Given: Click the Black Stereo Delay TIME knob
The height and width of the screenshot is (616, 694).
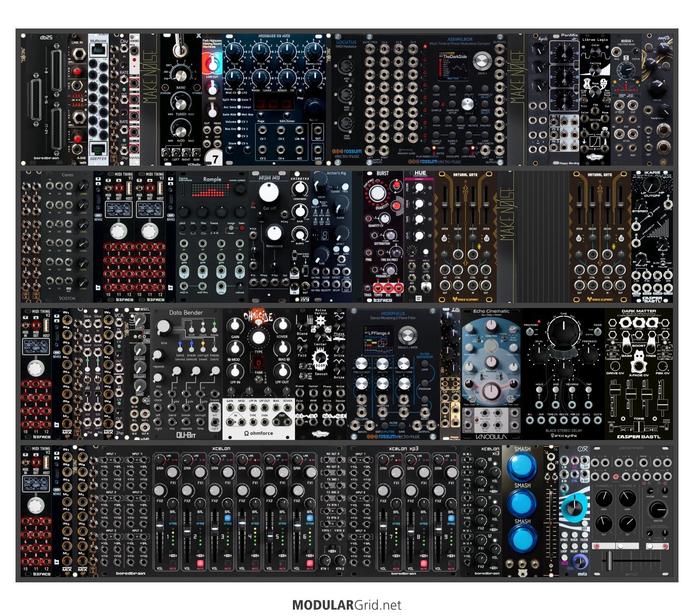Looking at the screenshot, I should tap(563, 331).
